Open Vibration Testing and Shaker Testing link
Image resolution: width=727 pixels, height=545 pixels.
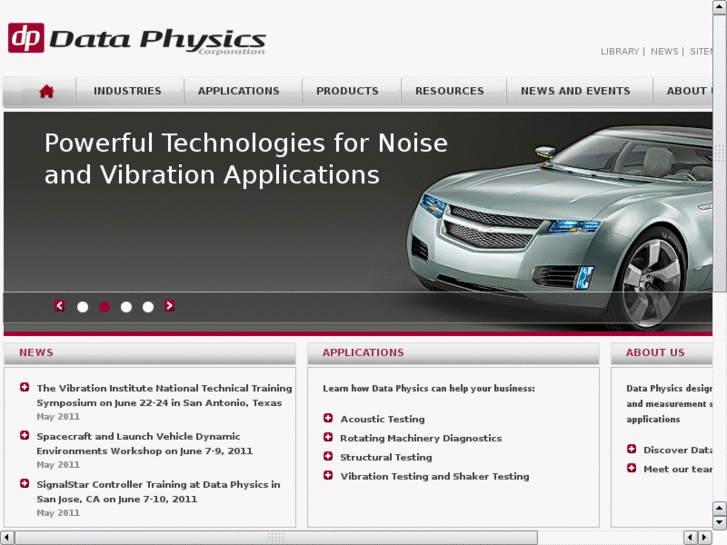click(435, 476)
